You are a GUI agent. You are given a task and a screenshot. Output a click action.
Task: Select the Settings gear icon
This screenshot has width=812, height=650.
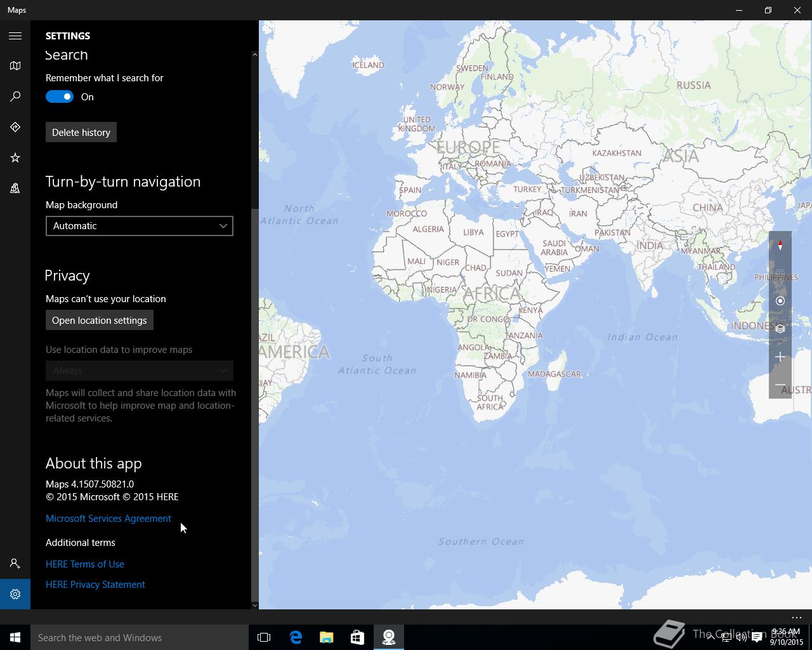(x=15, y=594)
